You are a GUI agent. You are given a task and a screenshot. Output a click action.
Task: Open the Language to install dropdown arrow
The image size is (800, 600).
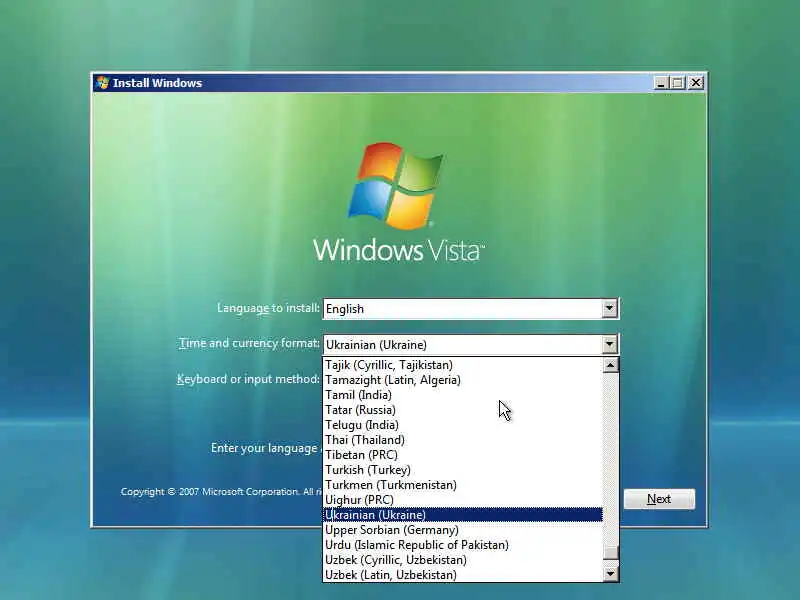click(x=609, y=309)
